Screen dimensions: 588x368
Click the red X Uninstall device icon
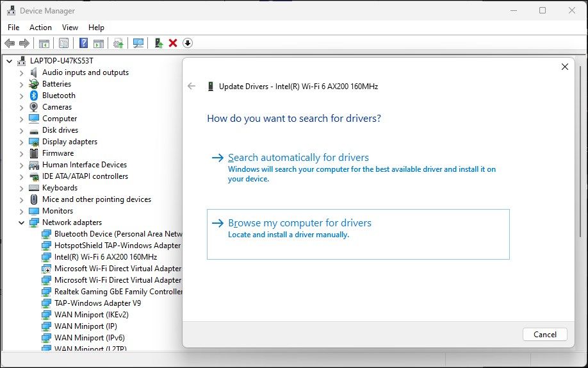pos(173,43)
